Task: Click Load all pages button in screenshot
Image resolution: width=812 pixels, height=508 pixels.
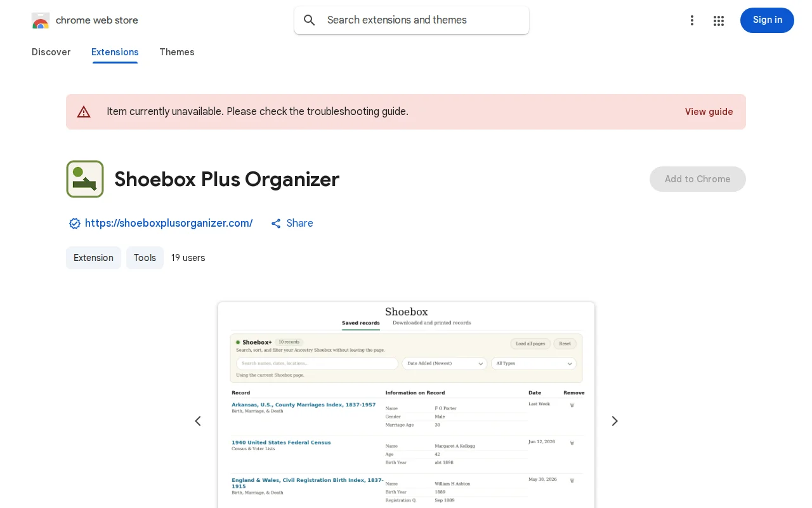Action: [530, 344]
